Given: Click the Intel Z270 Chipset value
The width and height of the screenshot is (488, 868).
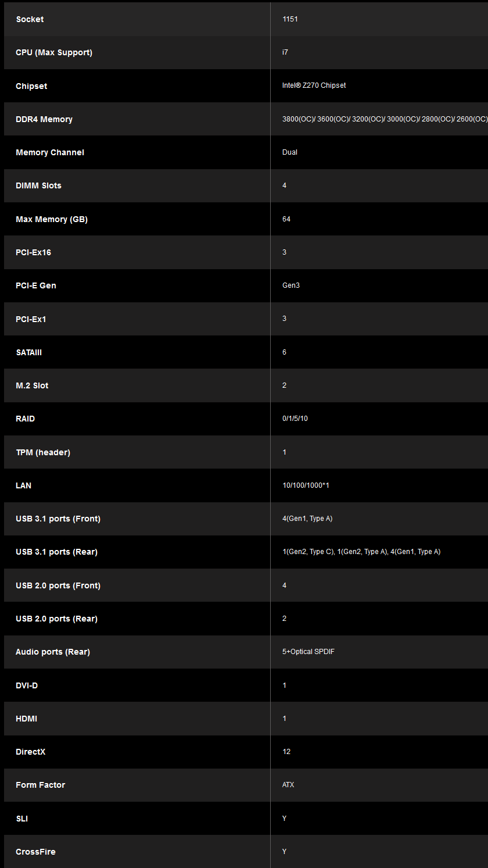Looking at the screenshot, I should tap(314, 85).
